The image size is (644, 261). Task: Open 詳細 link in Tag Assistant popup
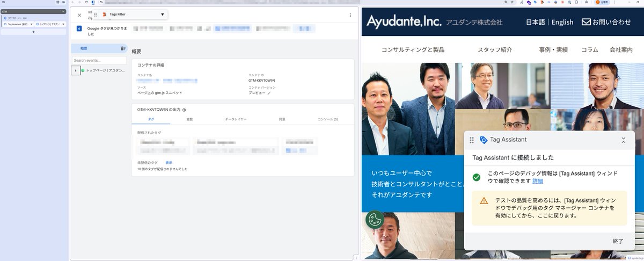[x=538, y=181]
